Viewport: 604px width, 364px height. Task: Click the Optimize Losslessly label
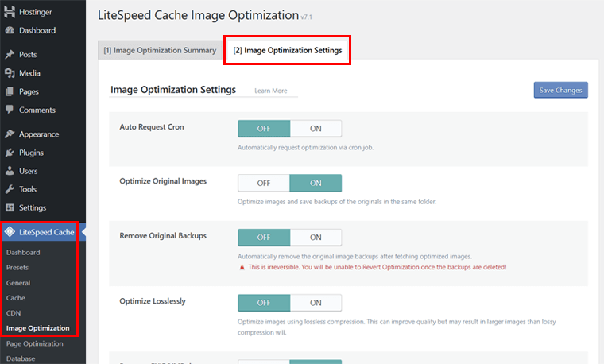tap(153, 301)
